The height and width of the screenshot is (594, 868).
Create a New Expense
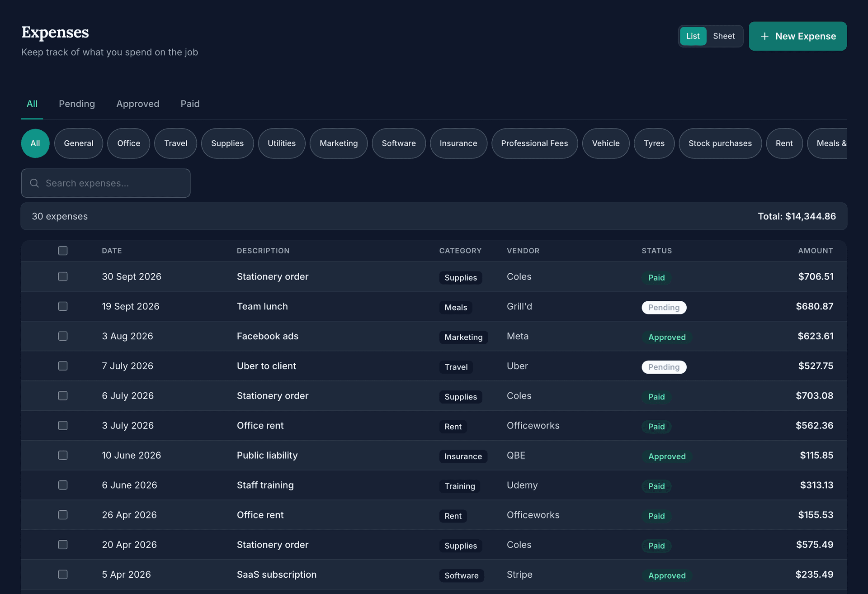point(797,36)
